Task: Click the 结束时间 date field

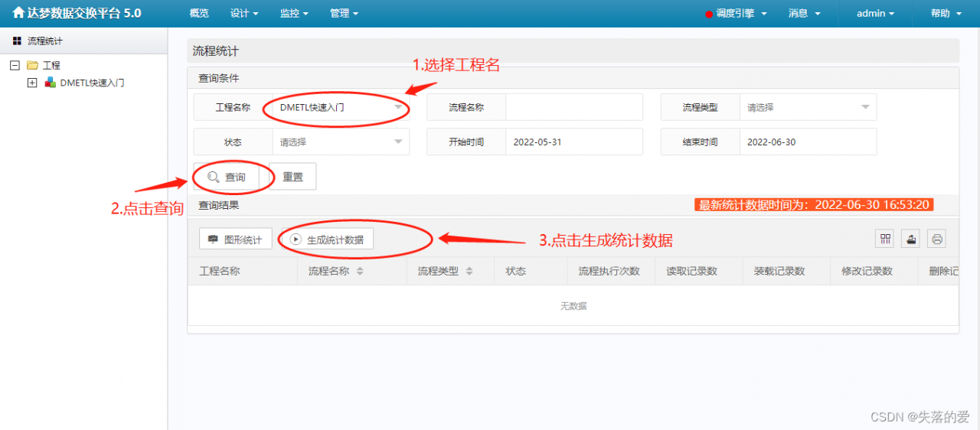Action: pos(808,142)
